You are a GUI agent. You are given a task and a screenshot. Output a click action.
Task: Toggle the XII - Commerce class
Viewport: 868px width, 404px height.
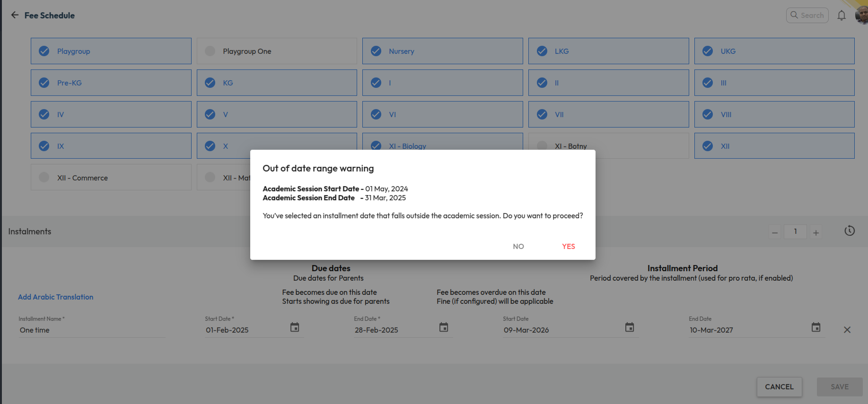[44, 178]
